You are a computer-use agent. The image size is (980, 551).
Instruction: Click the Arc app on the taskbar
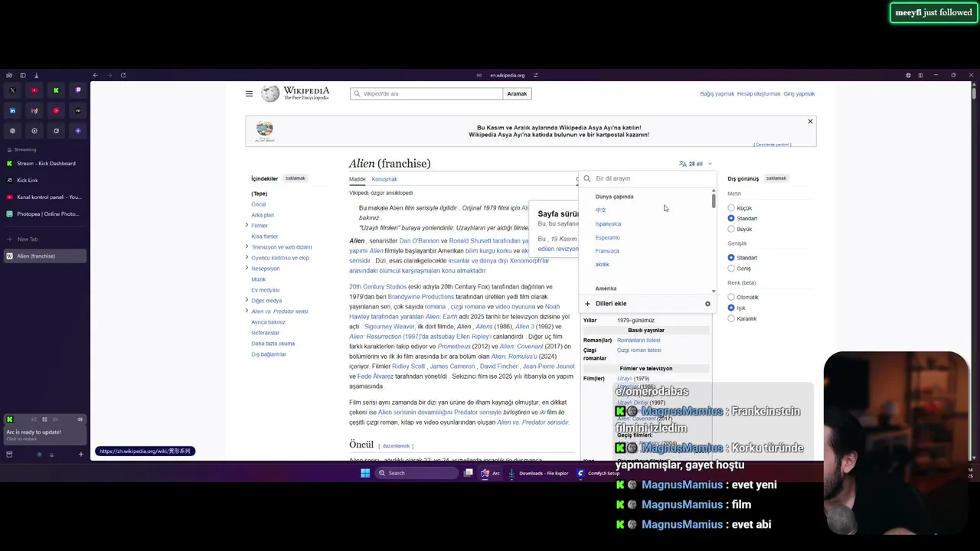tap(490, 473)
